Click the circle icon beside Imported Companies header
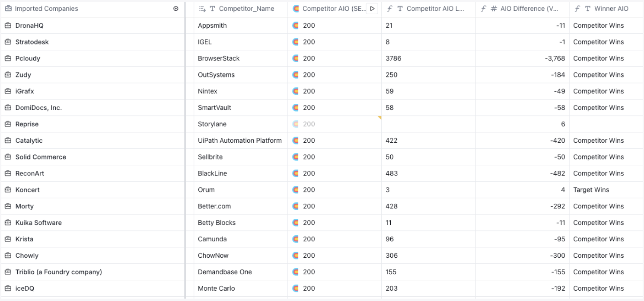This screenshot has width=644, height=301. pos(175,9)
